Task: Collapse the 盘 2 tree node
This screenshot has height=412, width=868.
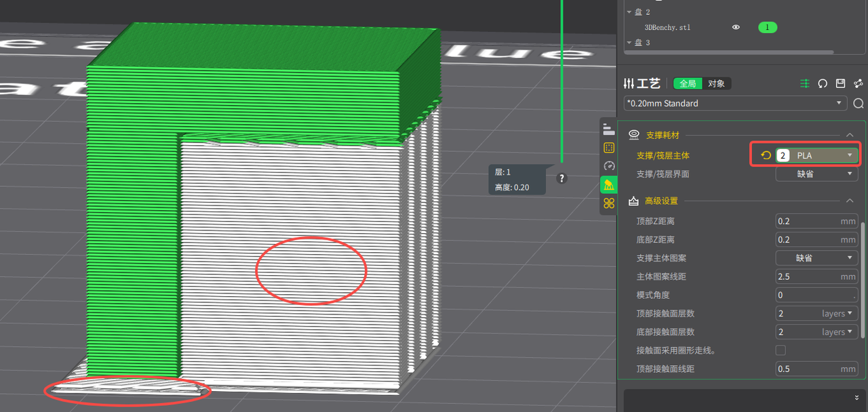Action: 629,12
